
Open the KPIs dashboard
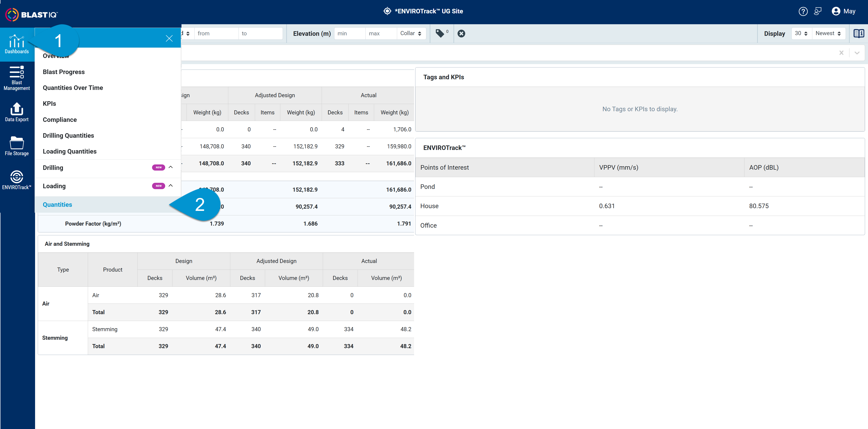click(x=49, y=104)
